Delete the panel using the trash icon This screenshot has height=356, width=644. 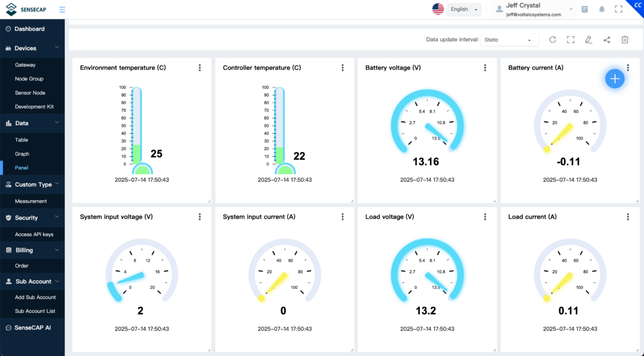click(x=625, y=40)
